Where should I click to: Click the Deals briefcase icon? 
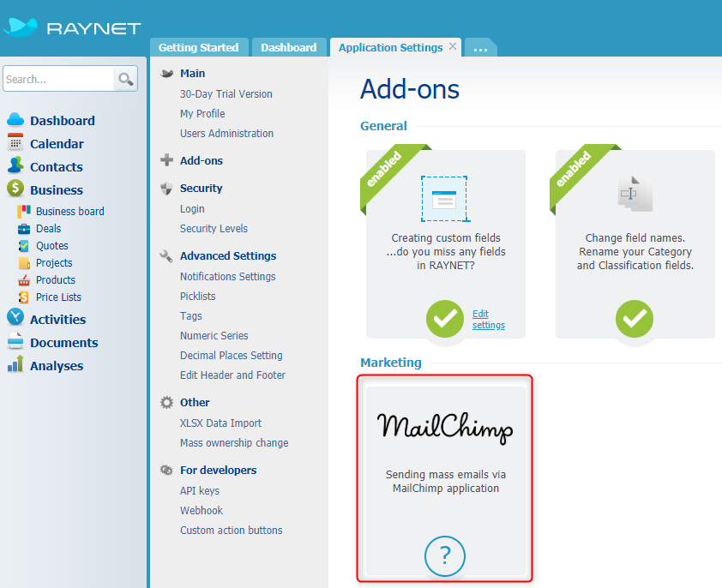coord(23,229)
